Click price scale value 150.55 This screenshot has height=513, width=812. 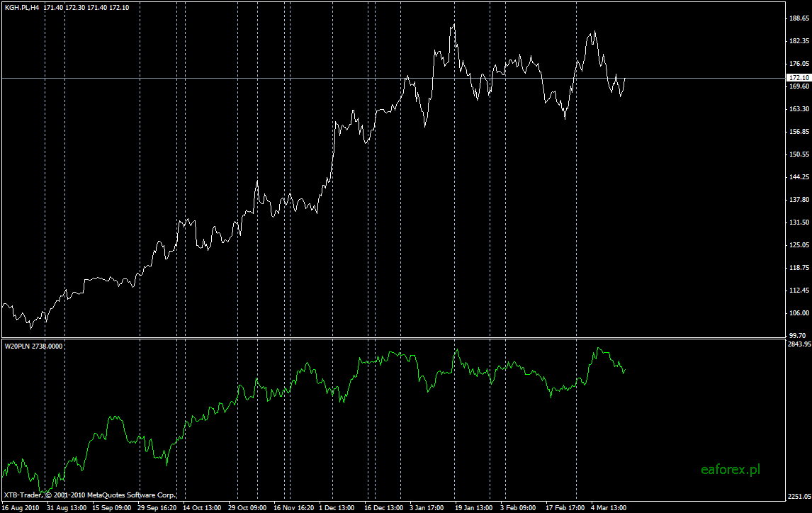tap(799, 154)
